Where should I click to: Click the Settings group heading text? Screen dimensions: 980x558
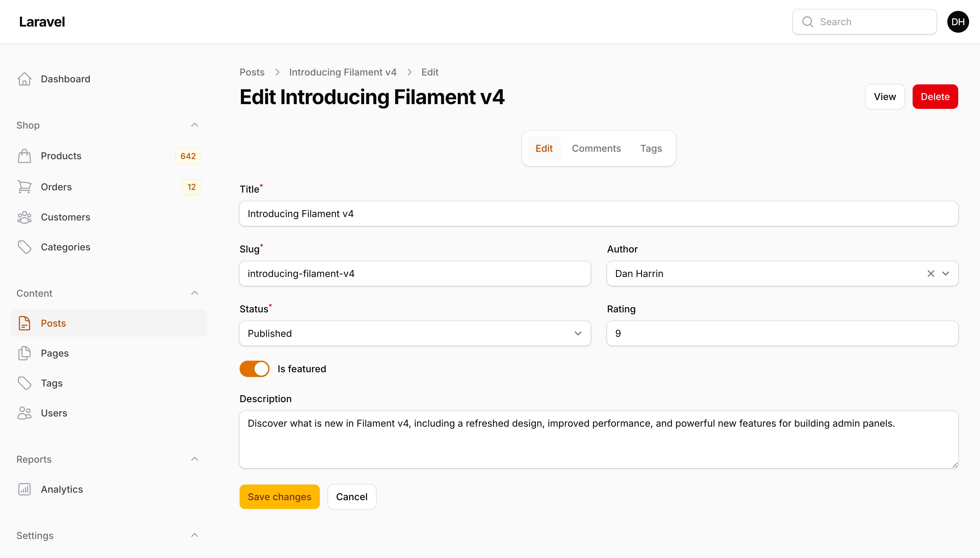(x=35, y=535)
